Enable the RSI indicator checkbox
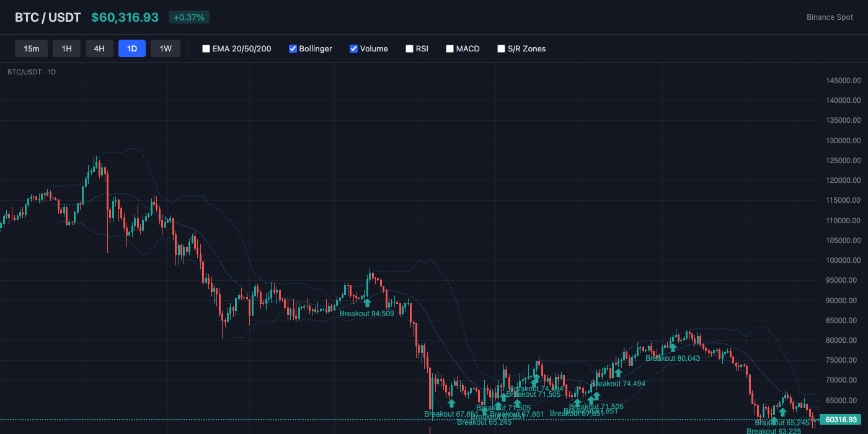 point(409,48)
